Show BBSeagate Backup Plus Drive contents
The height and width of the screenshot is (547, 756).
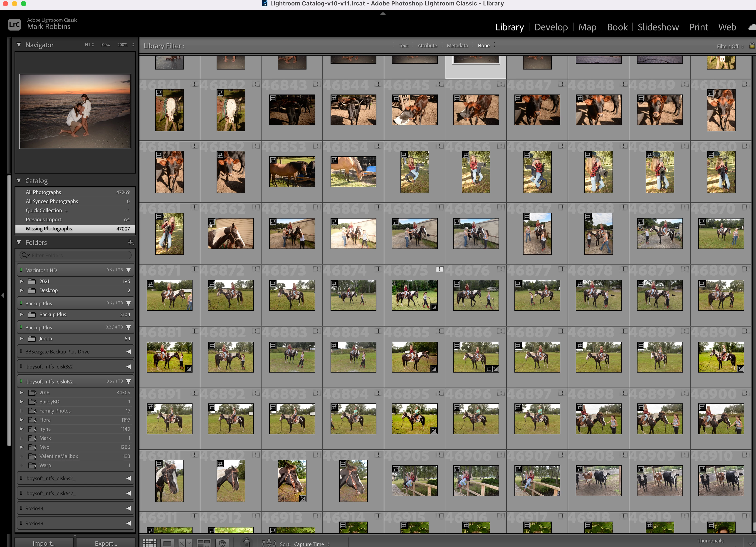click(129, 352)
